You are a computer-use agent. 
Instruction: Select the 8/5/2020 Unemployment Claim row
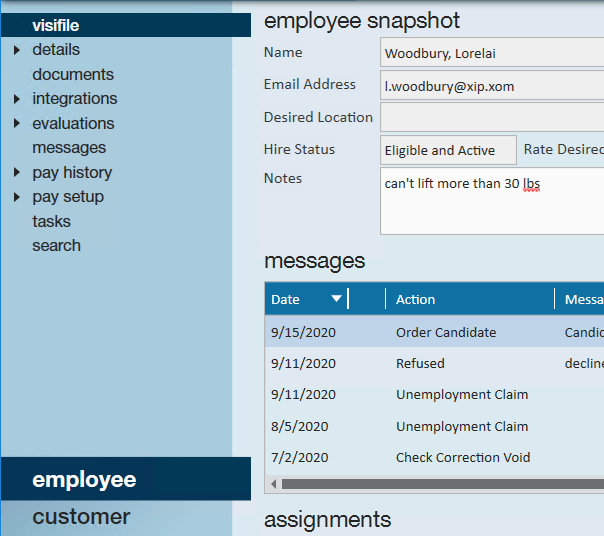point(435,426)
